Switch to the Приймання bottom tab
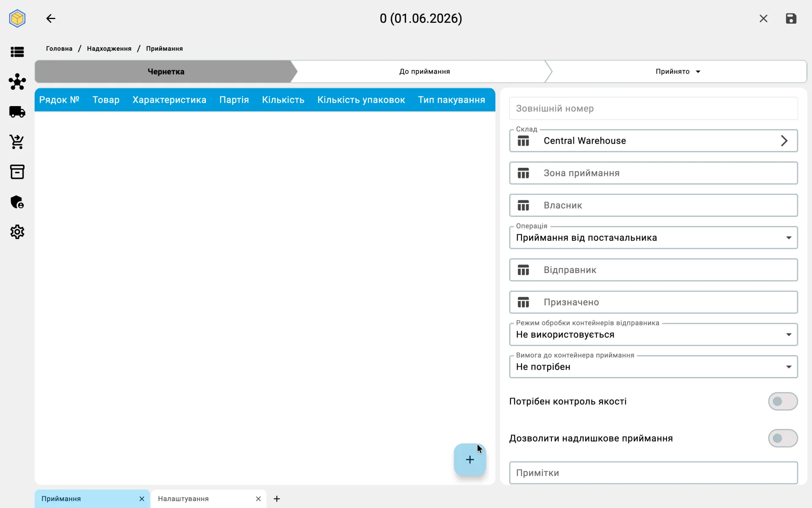 point(93,499)
